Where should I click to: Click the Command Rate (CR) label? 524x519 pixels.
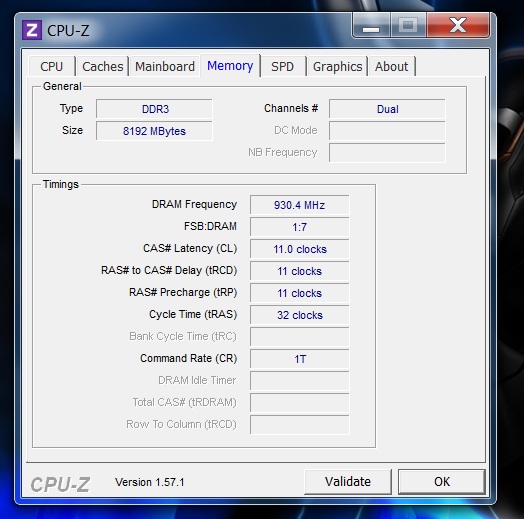coord(188,358)
